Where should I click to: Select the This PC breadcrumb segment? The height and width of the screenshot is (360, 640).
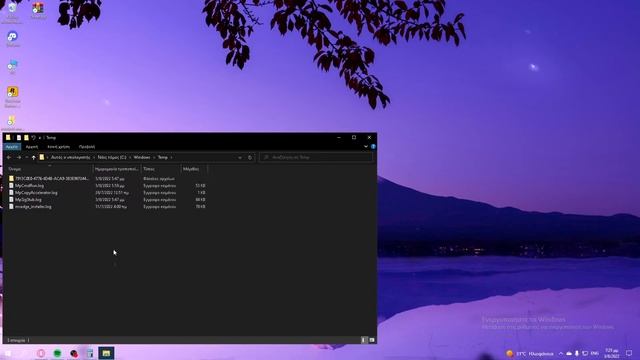[70, 157]
